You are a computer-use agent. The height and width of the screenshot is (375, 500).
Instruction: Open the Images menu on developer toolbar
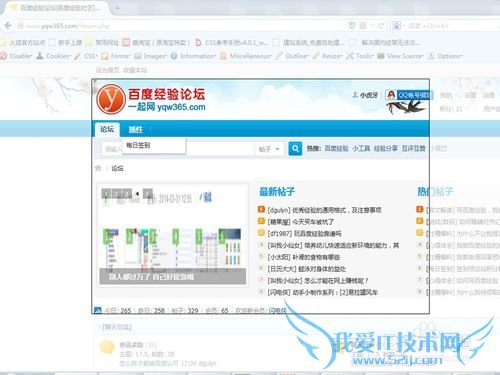(x=150, y=56)
